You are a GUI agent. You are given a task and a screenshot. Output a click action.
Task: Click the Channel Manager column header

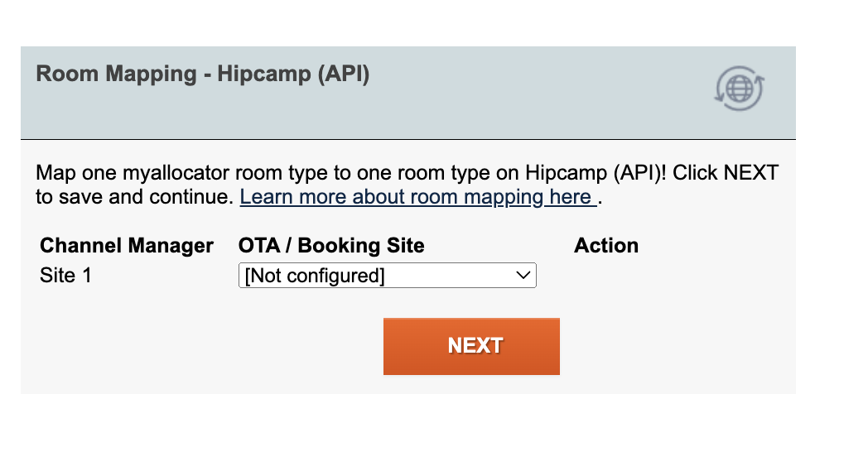click(127, 246)
